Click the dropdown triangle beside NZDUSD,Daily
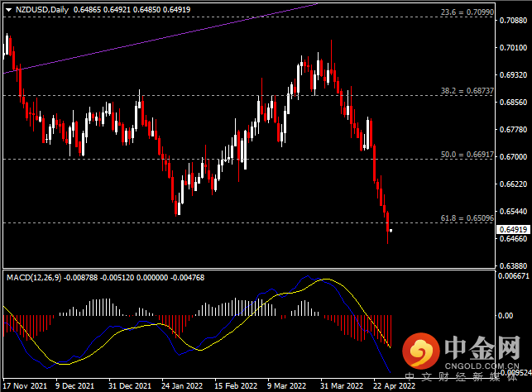This screenshot has width=532, height=392. coord(9,10)
